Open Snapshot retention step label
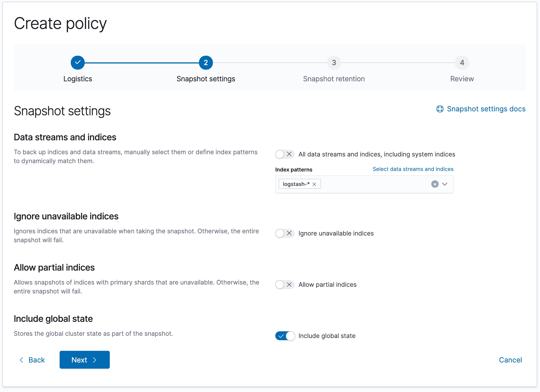This screenshot has width=540, height=392. pyautogui.click(x=334, y=79)
